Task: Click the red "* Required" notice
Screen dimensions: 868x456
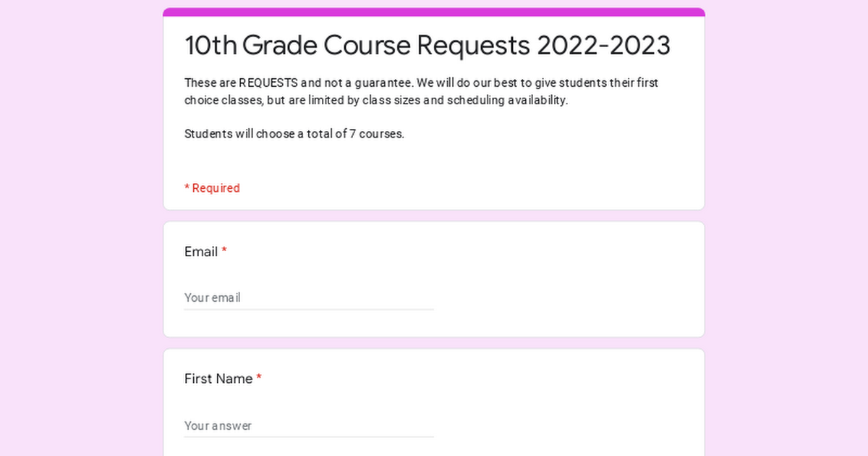Action: tap(212, 188)
